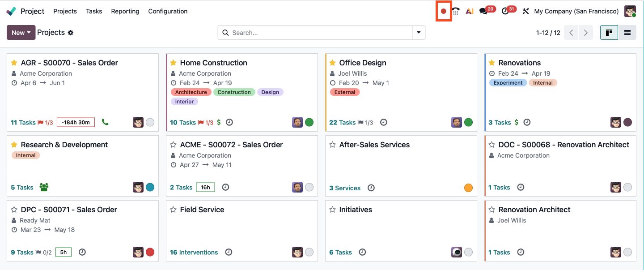This screenshot has height=270, width=644.
Task: Open the Projects settings gear icon
Action: tap(71, 33)
